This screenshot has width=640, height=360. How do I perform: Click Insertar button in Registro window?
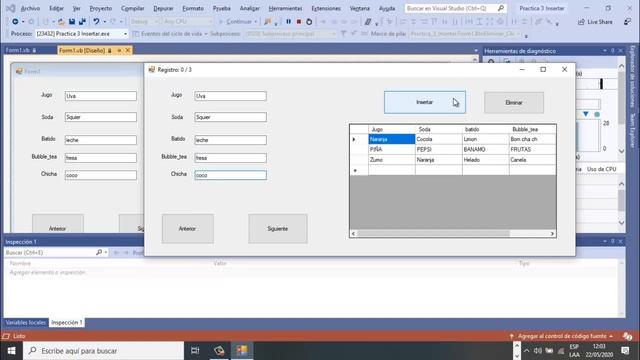pos(424,102)
